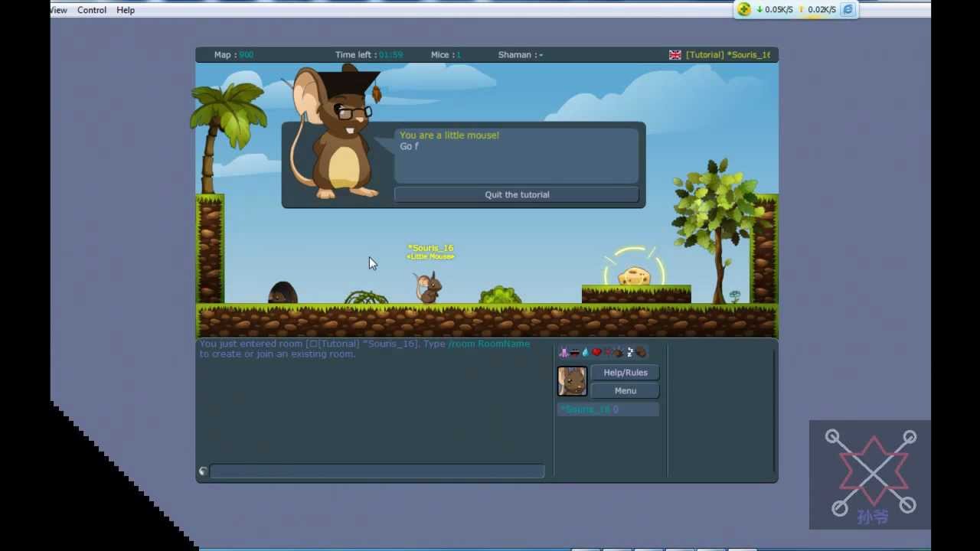
Task: Click the room name [Tutorial] *Souris_16
Action: pos(728,55)
